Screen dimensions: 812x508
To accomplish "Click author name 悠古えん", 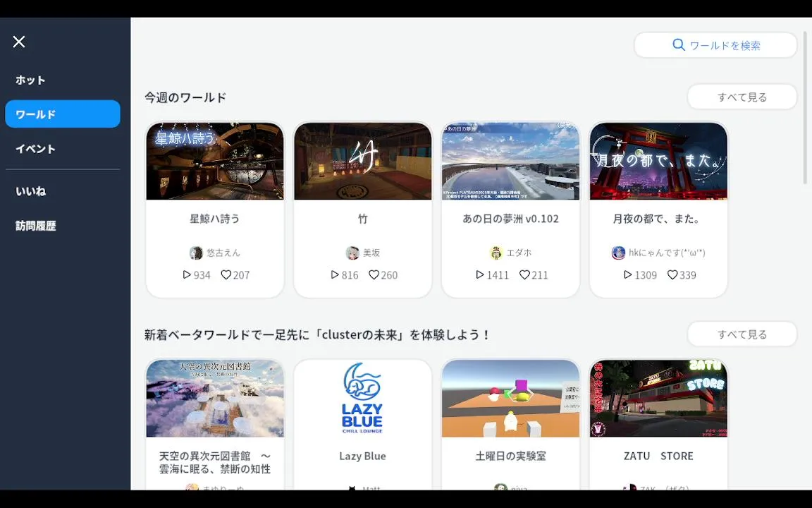I will tap(223, 253).
